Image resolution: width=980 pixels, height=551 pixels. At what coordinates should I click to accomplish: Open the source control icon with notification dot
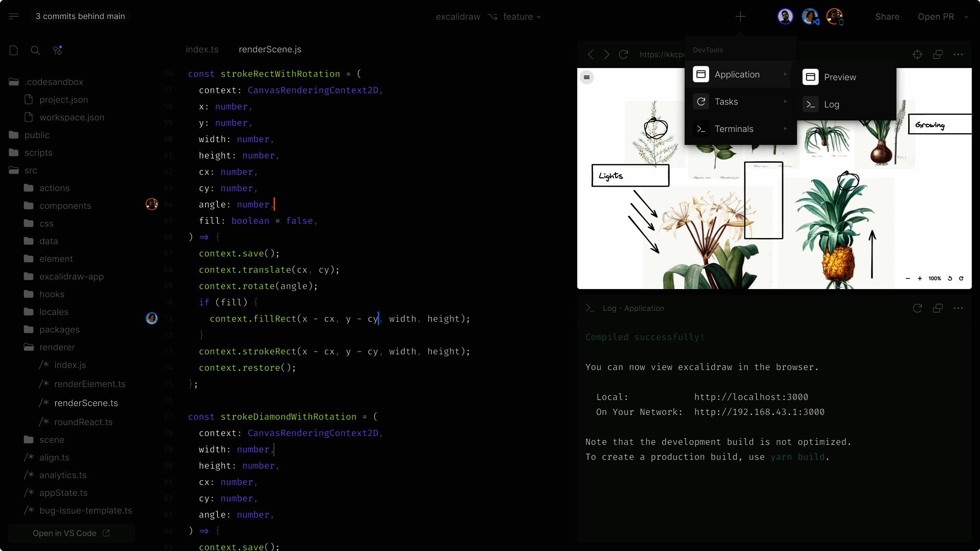(57, 50)
